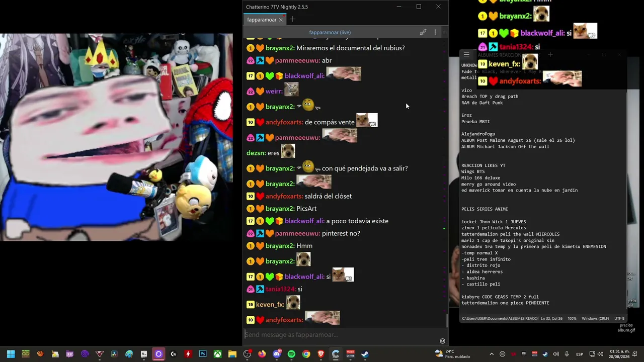Click the message text 'PicsArt'
Screen dimensions: 644x362
pyautogui.click(x=306, y=209)
